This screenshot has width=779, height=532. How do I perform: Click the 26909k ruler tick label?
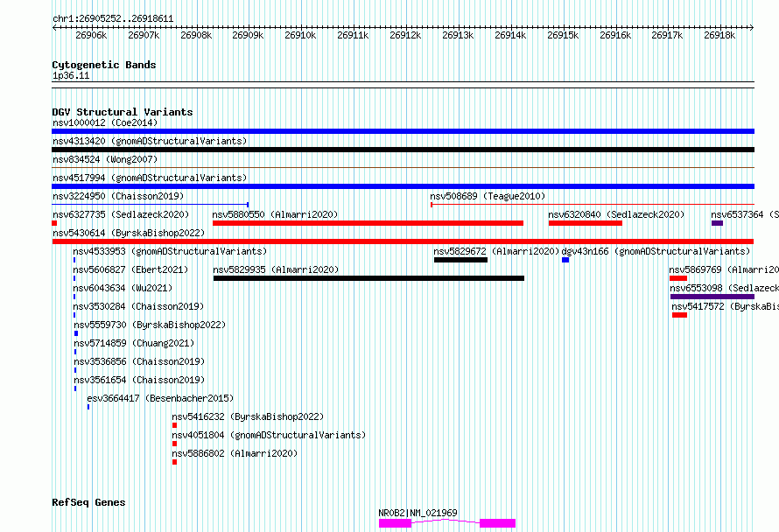(248, 35)
